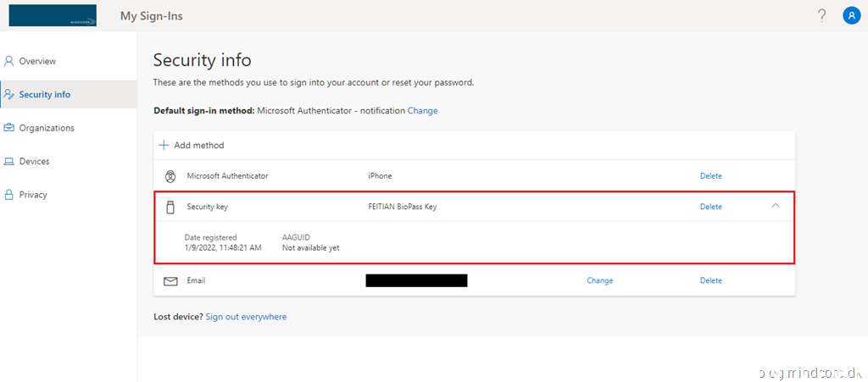The width and height of the screenshot is (868, 382).
Task: Change the Email address method
Action: pos(599,280)
